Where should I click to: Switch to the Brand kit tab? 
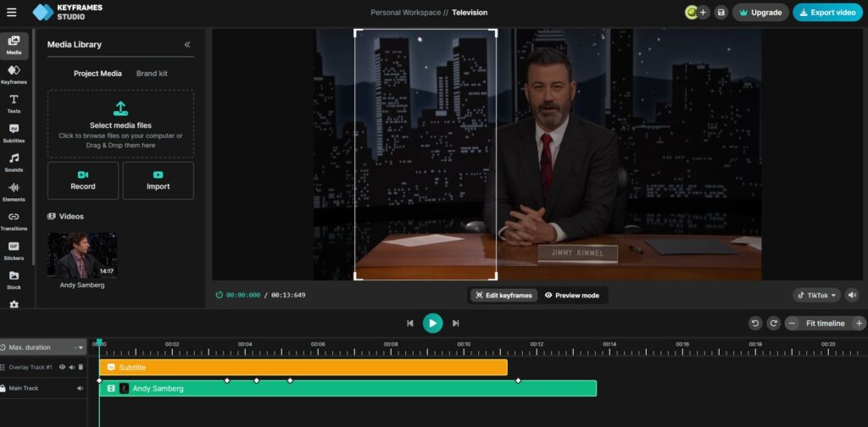[x=152, y=74]
